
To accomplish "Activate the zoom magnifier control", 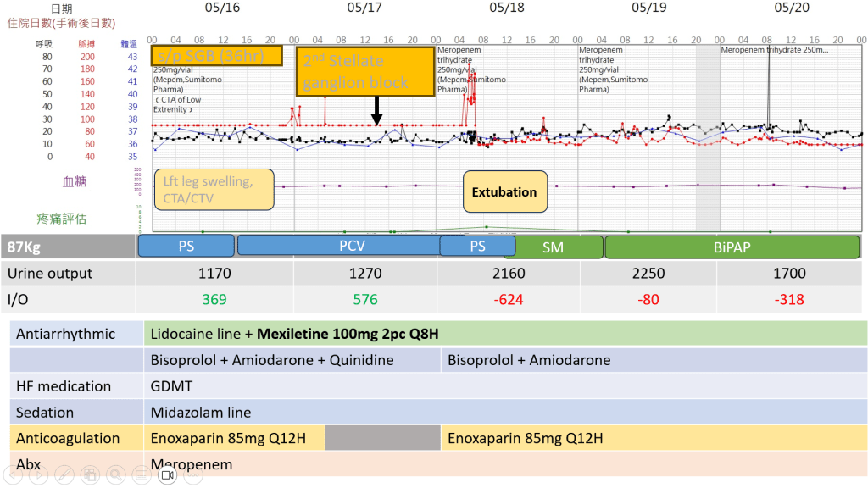I will pyautogui.click(x=115, y=475).
